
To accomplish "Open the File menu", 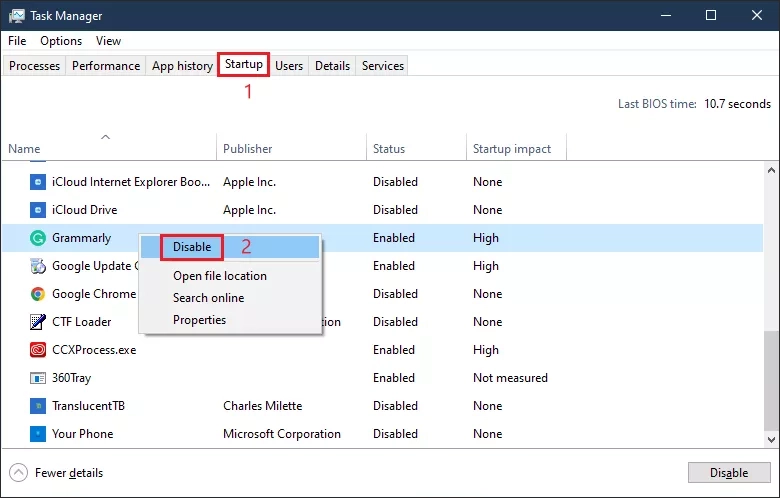I will pos(17,41).
